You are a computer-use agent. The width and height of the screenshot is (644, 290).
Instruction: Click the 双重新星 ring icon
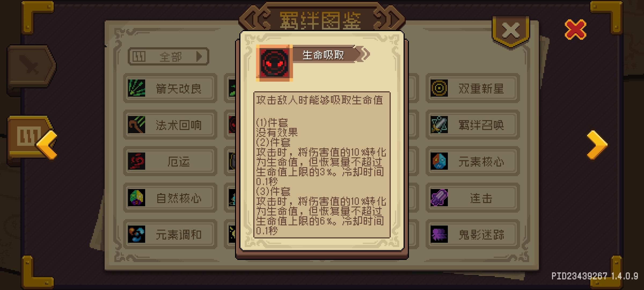point(439,88)
